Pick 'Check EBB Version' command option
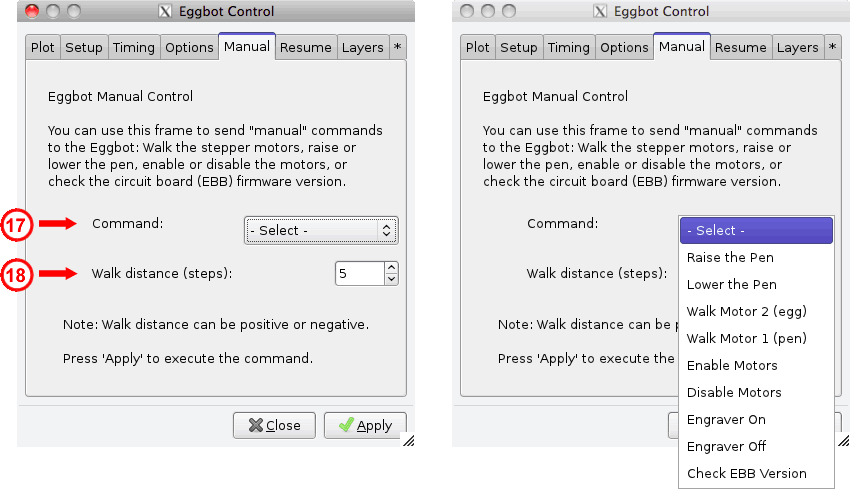 (746, 473)
